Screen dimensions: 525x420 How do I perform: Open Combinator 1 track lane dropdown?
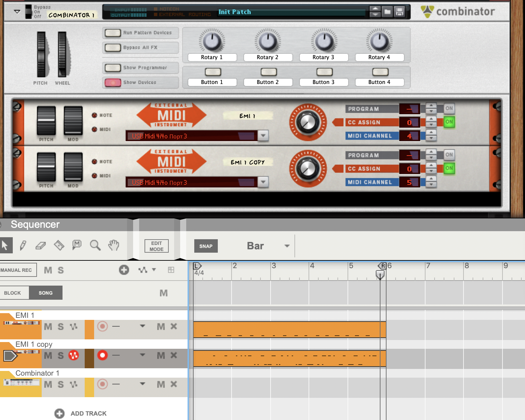coord(143,384)
